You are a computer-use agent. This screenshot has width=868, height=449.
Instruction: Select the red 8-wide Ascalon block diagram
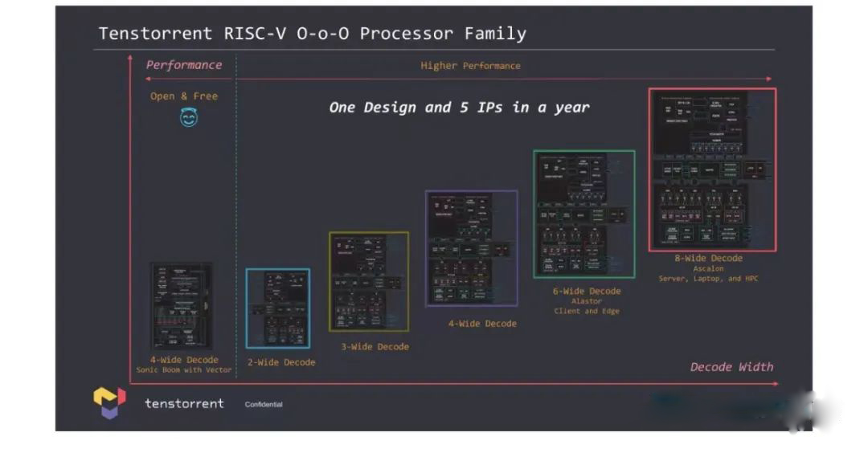(x=712, y=169)
